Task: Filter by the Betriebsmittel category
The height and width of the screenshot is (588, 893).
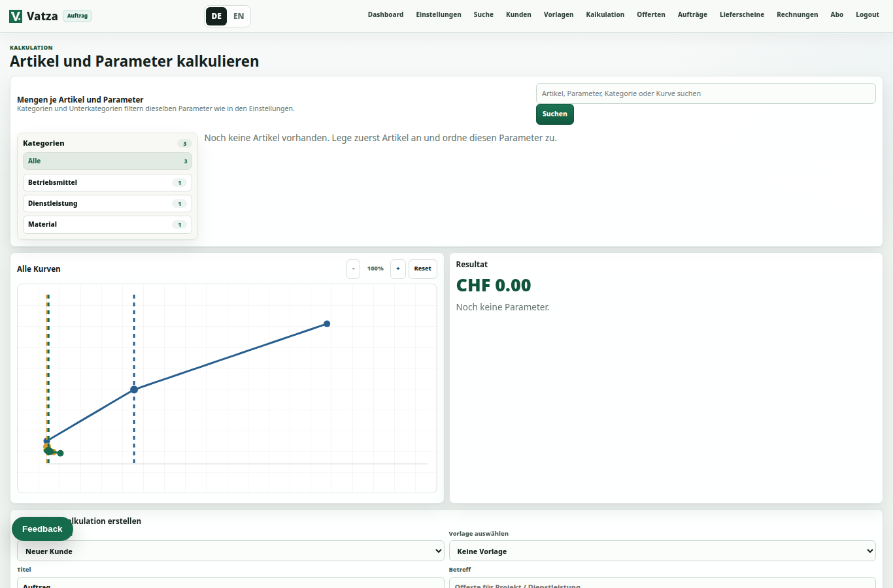Action: pyautogui.click(x=107, y=182)
